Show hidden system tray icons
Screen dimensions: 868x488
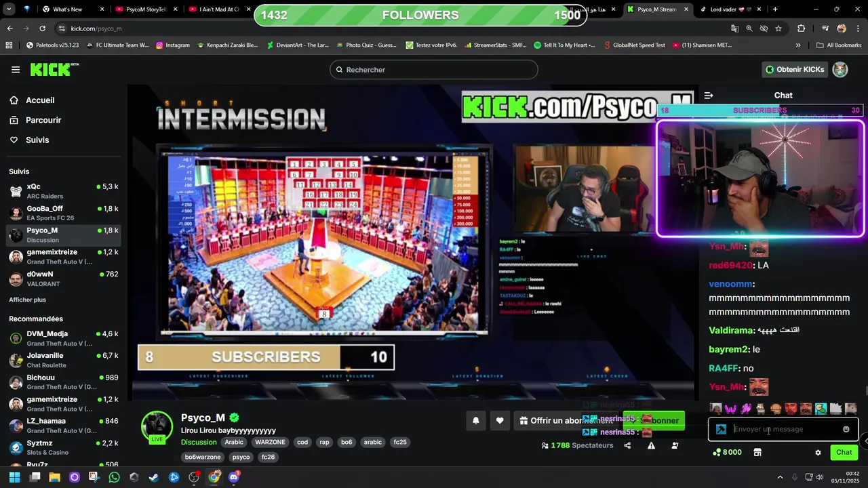[x=780, y=477]
